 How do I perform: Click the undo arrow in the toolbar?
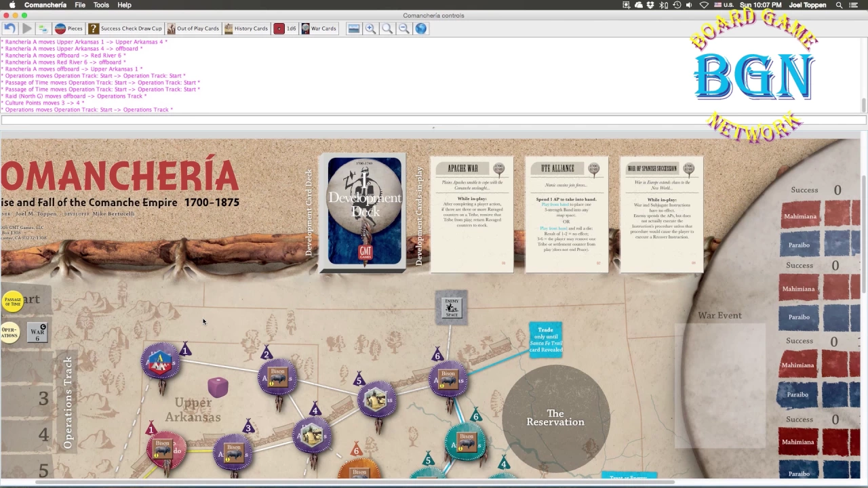click(9, 28)
